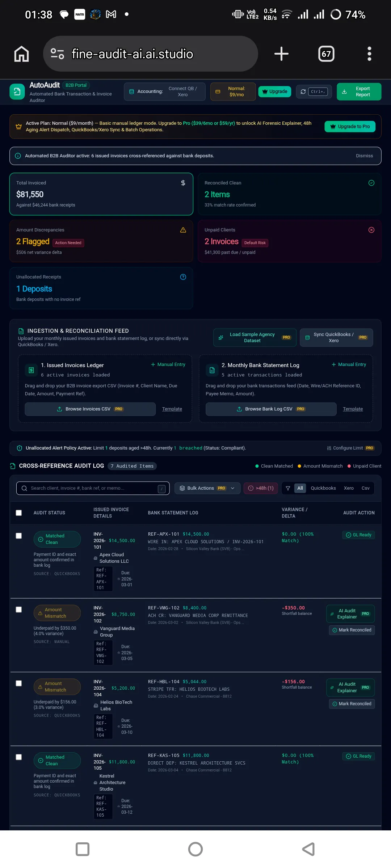
Task: Select the Xero source filter tab
Action: point(349,488)
